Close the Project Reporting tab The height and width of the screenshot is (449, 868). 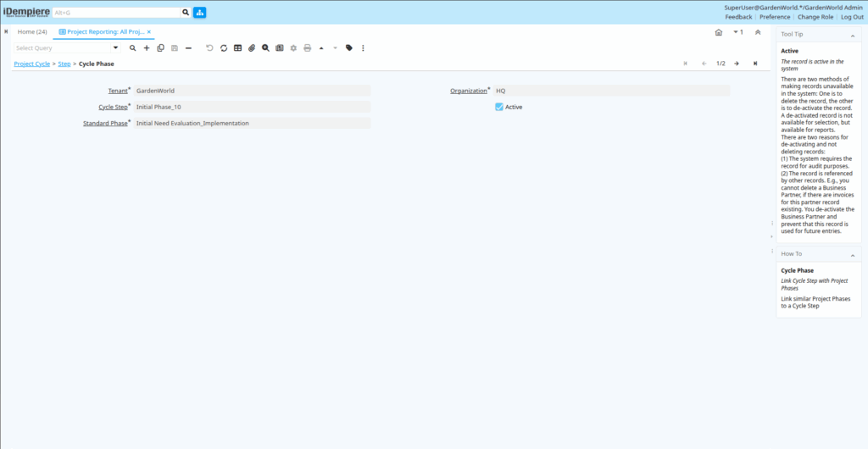pos(149,31)
